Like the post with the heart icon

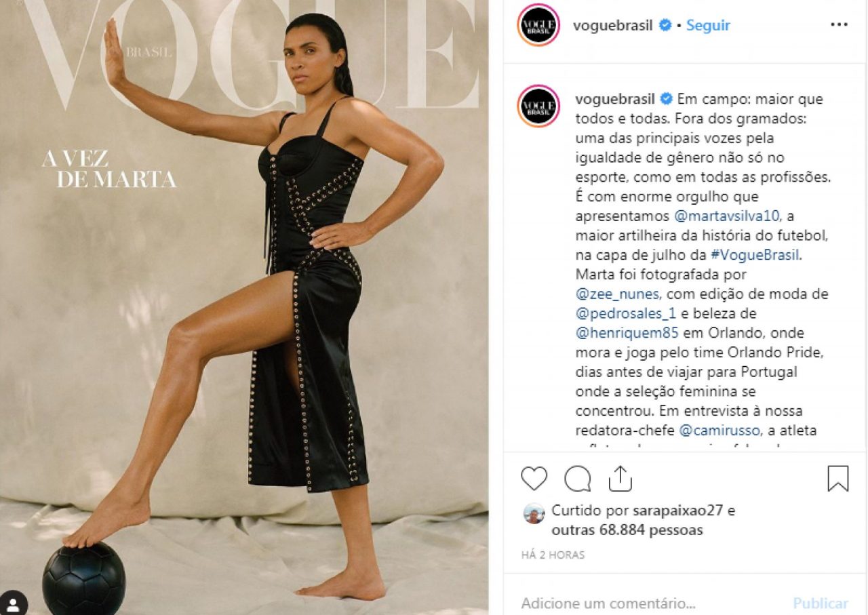point(534,479)
